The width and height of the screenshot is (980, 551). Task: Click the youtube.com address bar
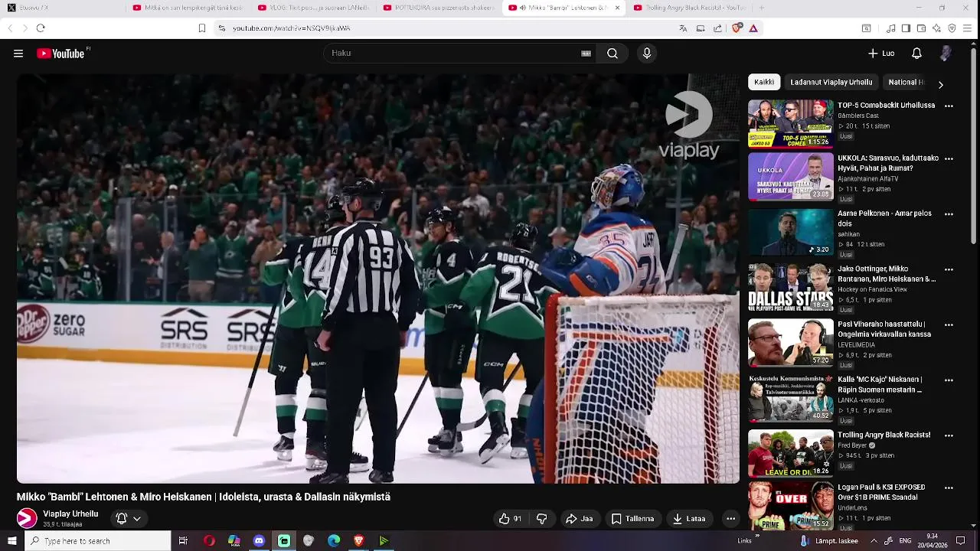[x=444, y=28]
